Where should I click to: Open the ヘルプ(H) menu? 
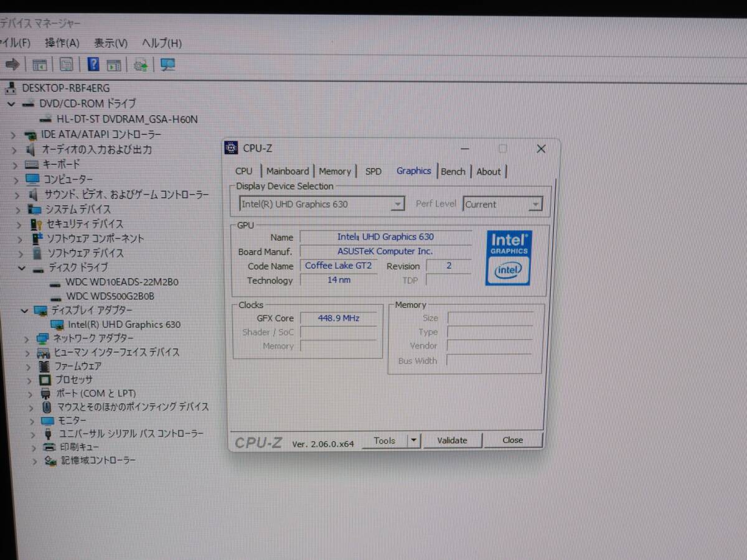coord(162,43)
